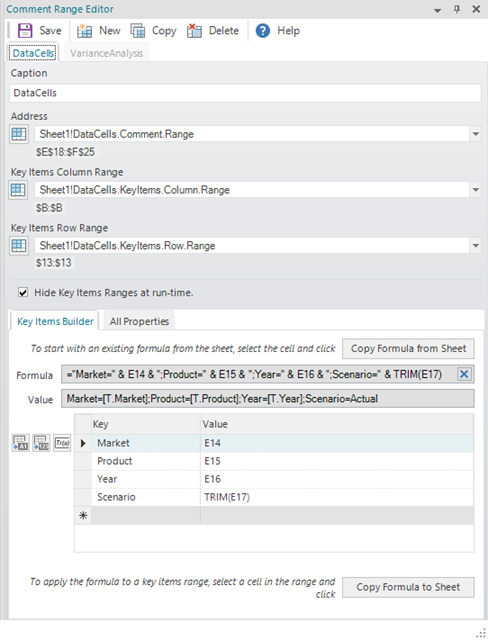The width and height of the screenshot is (488, 640).
Task: Switch to the VarianceAnalysis tab
Action: click(106, 53)
